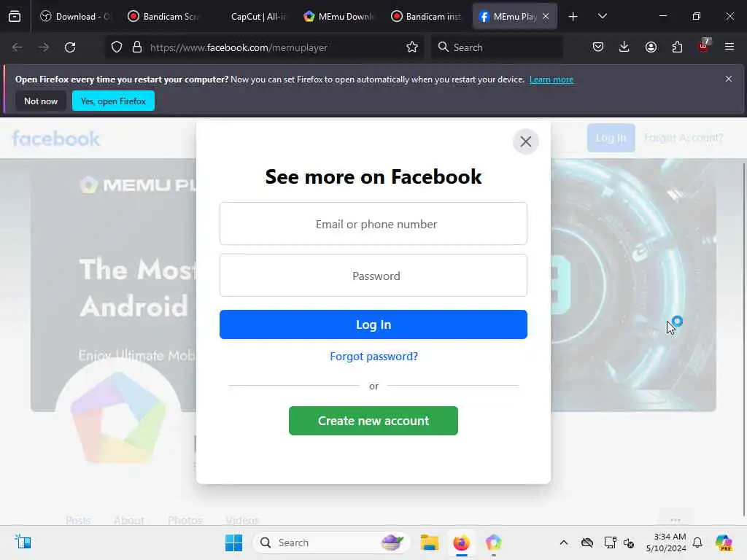The image size is (747, 560).
Task: Open Copilot preview icon in taskbar
Action: (724, 542)
